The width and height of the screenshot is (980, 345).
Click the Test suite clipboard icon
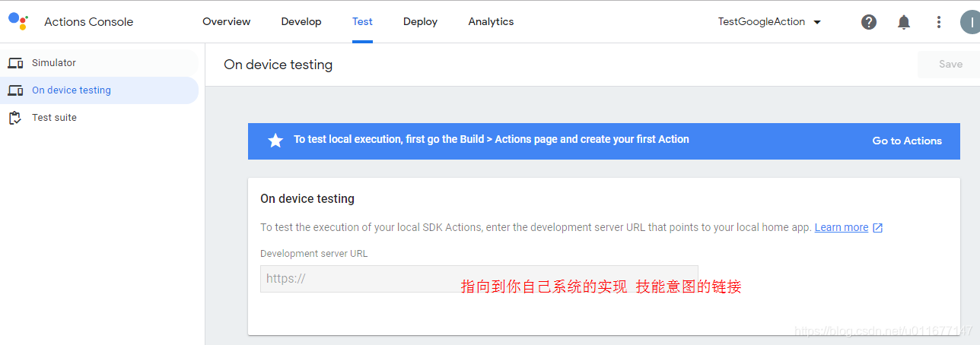point(15,118)
